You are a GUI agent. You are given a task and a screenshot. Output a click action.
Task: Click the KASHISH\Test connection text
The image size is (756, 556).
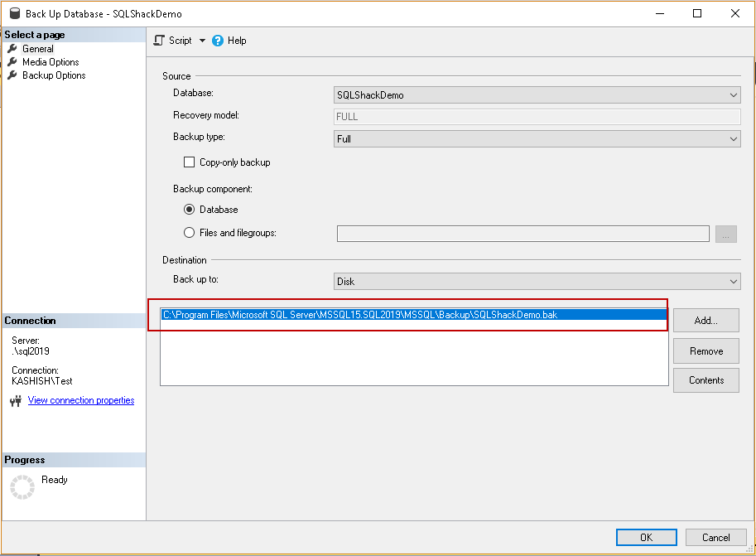click(x=42, y=381)
